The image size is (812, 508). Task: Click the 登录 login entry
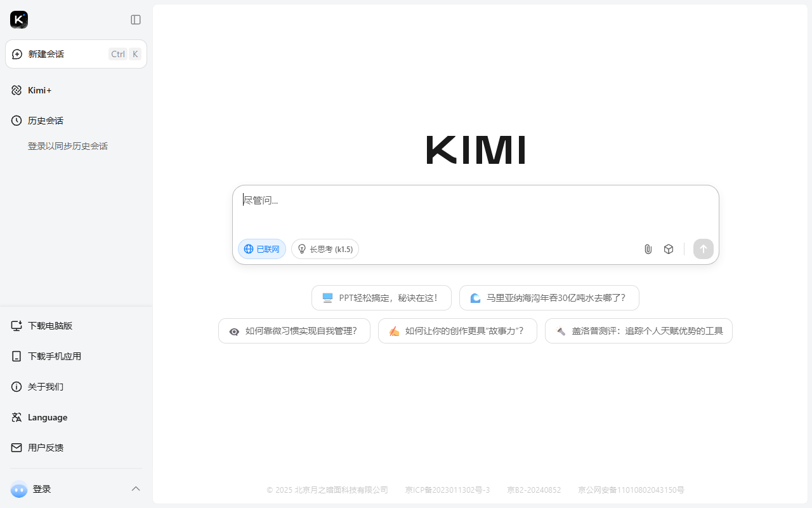pos(42,489)
